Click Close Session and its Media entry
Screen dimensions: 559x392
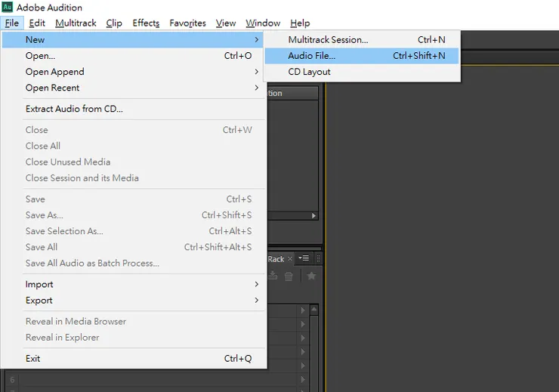tap(134, 177)
